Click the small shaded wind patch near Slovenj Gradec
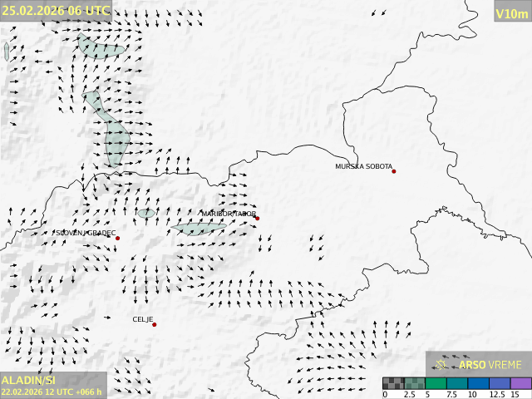Screen dimensions: 532x399 coord(146,214)
